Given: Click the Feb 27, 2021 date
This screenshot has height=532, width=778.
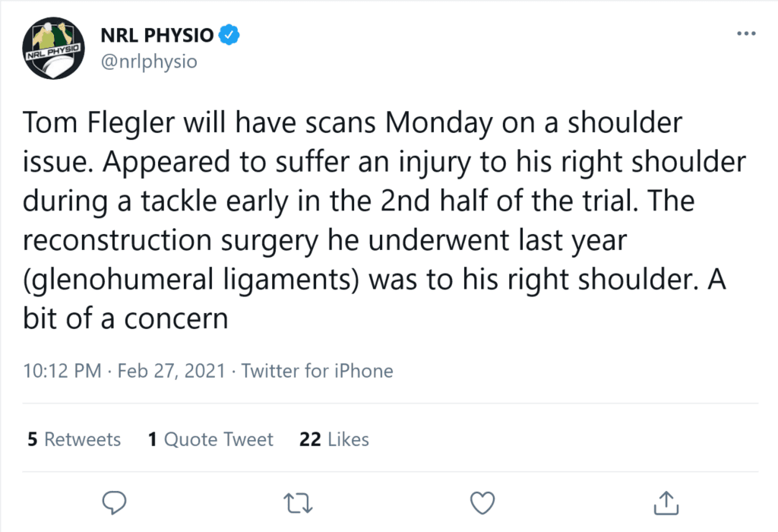Looking at the screenshot, I should pos(171,371).
